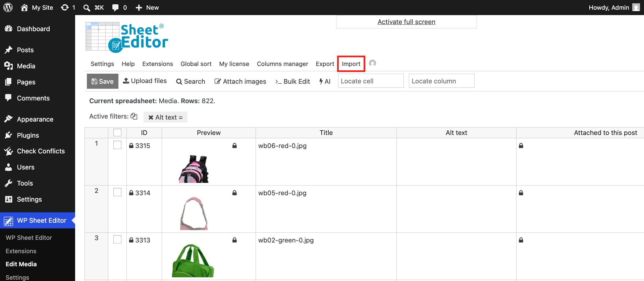Click the WP Sheet Editor sidebar icon
This screenshot has height=281, width=644.
tap(8, 221)
